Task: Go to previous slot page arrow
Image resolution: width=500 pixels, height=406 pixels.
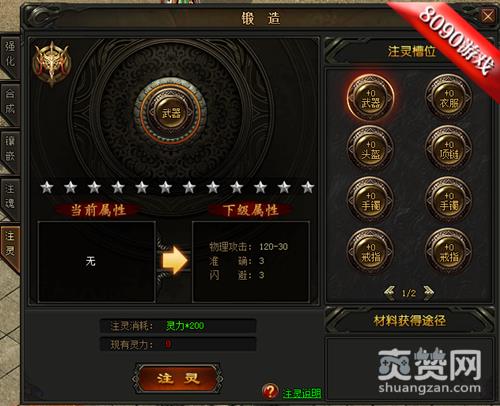Action: [x=389, y=293]
